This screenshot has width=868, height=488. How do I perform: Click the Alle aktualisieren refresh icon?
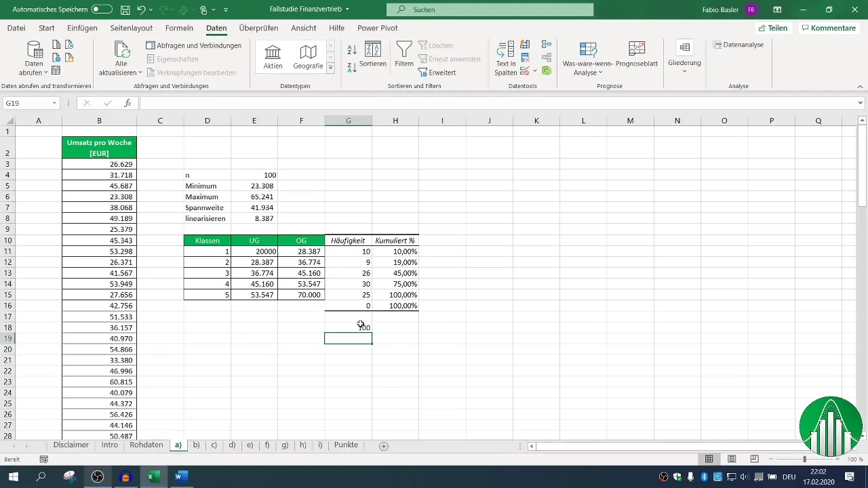pos(122,50)
